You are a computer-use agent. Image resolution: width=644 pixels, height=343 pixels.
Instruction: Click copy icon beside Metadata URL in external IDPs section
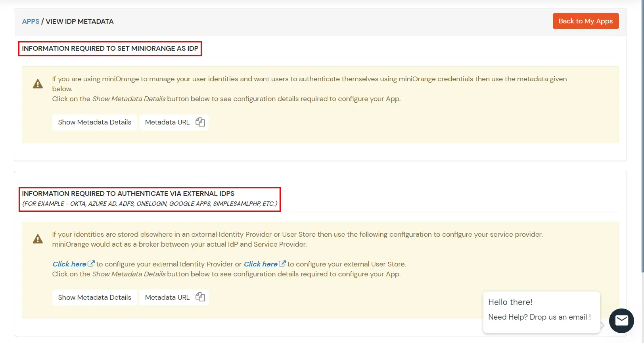pyautogui.click(x=200, y=297)
